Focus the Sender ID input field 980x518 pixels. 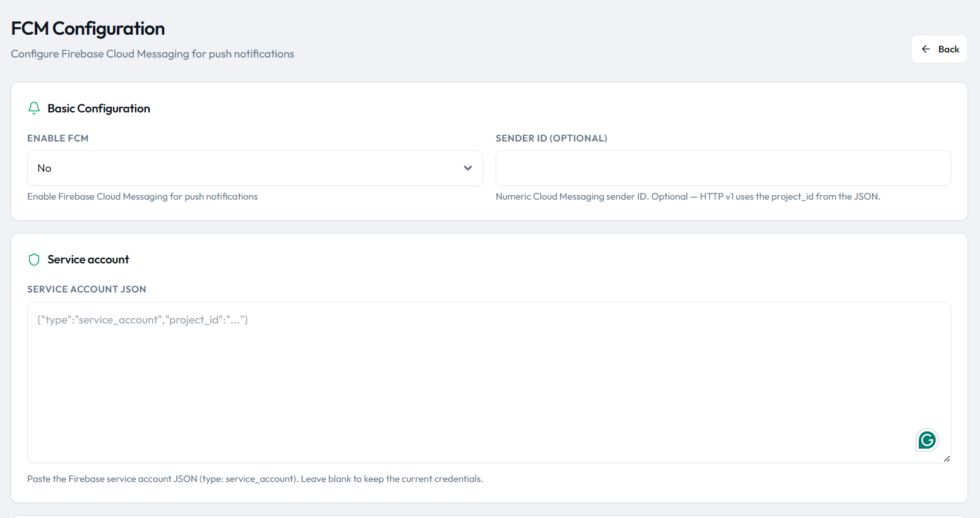(x=724, y=168)
